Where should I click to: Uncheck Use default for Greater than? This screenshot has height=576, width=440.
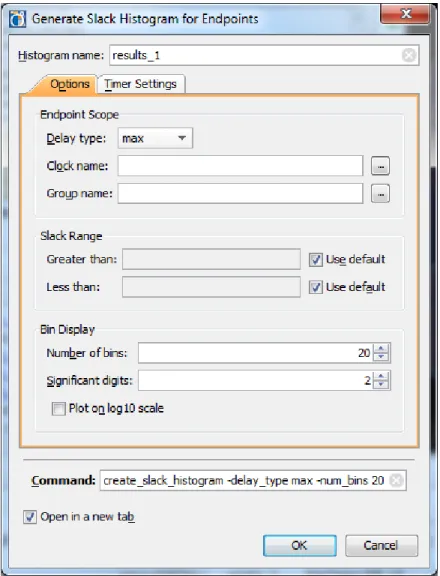[x=315, y=260]
